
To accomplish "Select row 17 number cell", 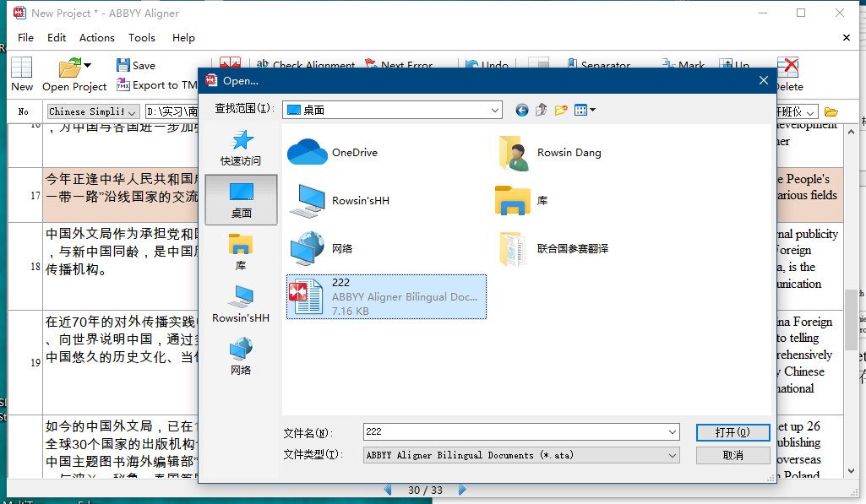I will coord(25,195).
